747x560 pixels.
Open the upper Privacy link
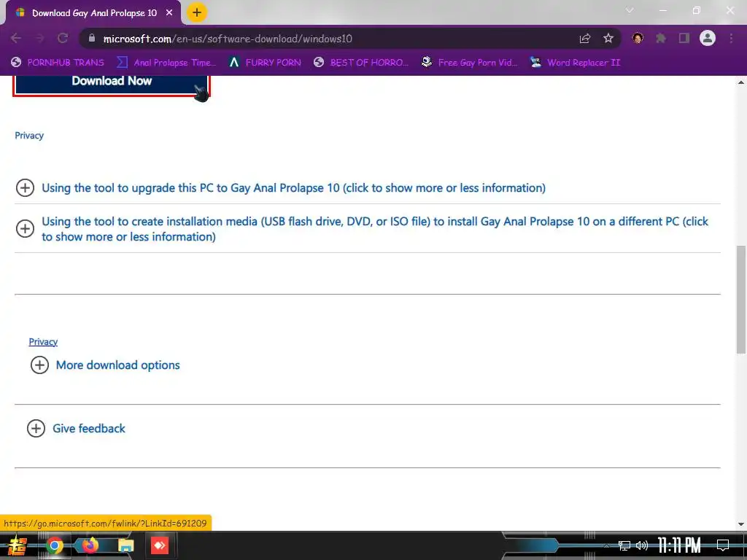click(x=29, y=135)
